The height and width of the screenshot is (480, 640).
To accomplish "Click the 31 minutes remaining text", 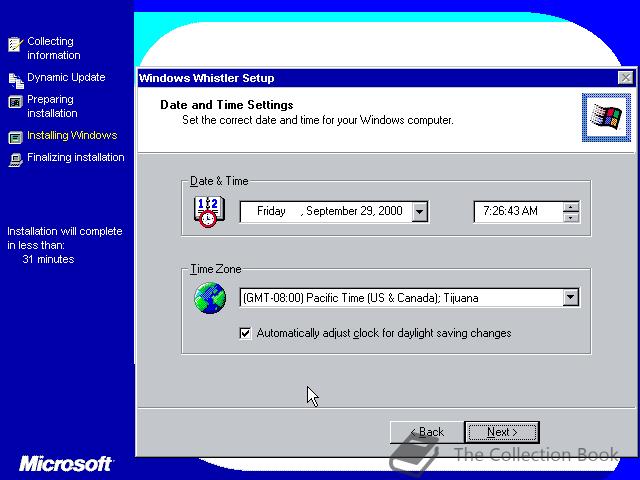I will pyautogui.click(x=48, y=259).
